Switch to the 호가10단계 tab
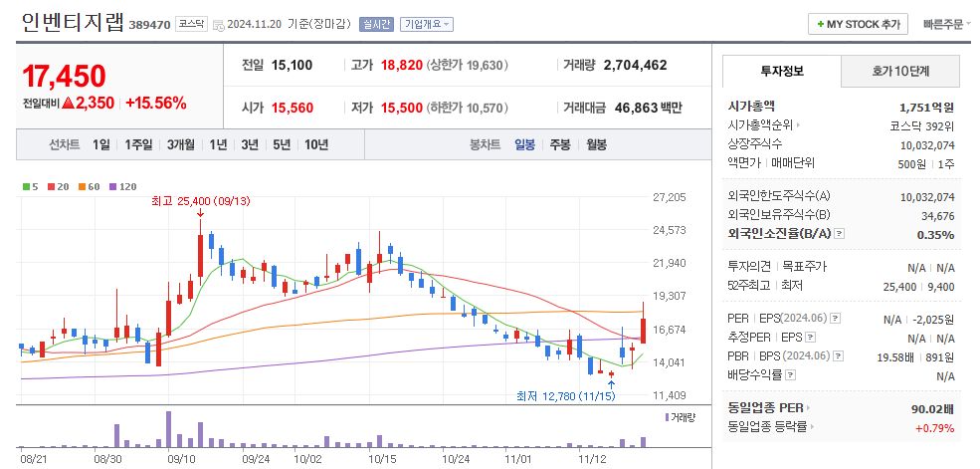 900,72
